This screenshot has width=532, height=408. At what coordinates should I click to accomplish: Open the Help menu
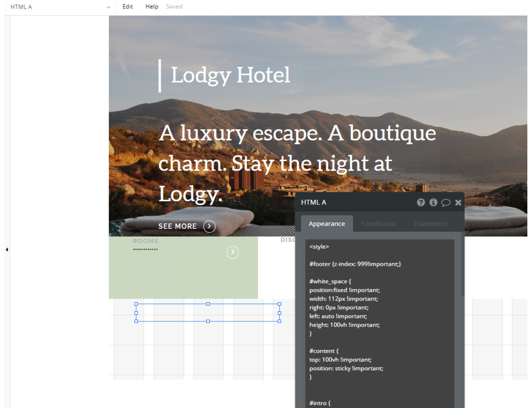point(152,6)
